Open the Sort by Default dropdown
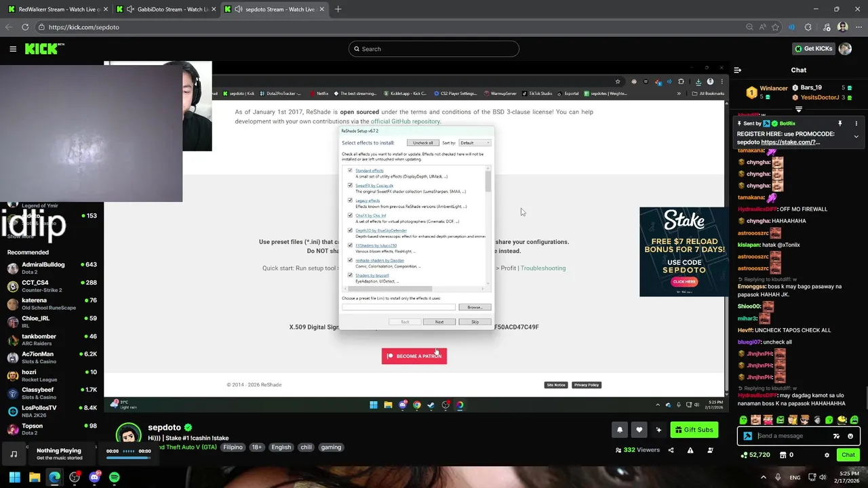Viewport: 868px width, 488px height. [x=475, y=143]
